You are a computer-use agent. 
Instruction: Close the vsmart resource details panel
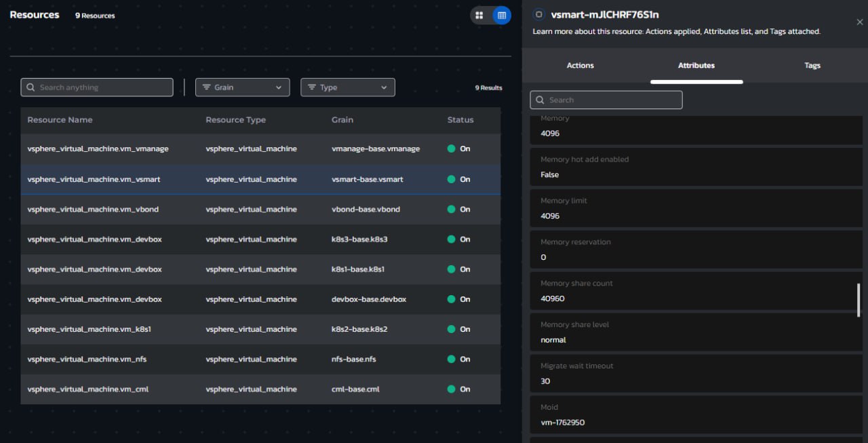coord(860,22)
